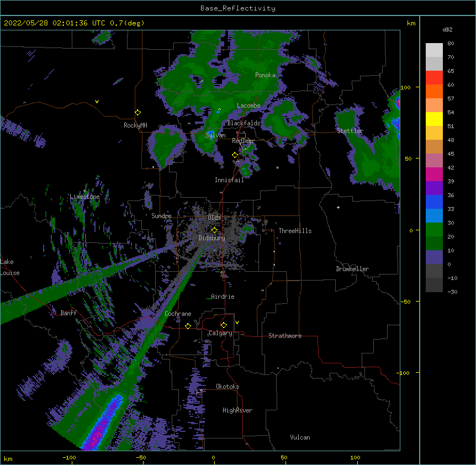Click the Limestone label
476x465 pixels.
84,197
